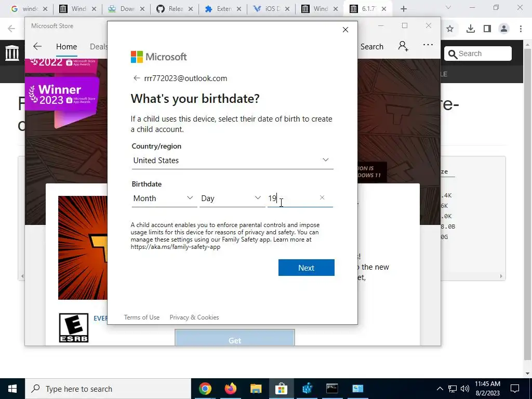Viewport: 532px width, 399px height.
Task: Switch to the GitHub 'Relea' tab
Action: click(176, 9)
